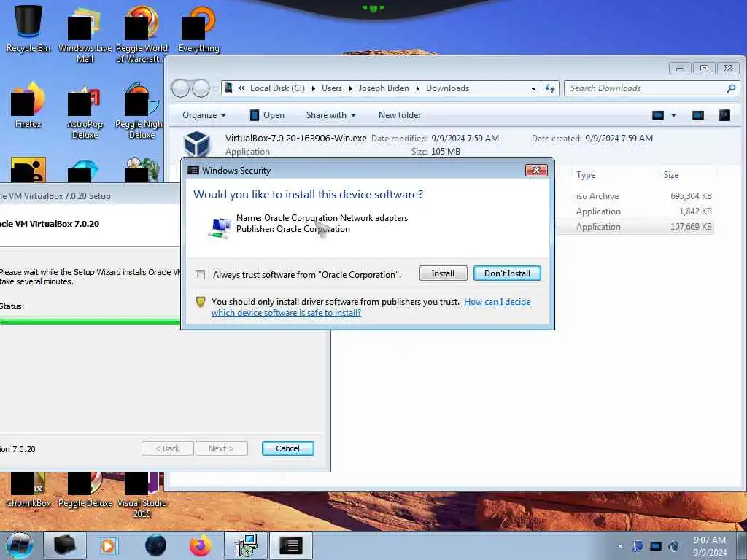Open the view options dropdown arrow
The width and height of the screenshot is (747, 560).
673,115
